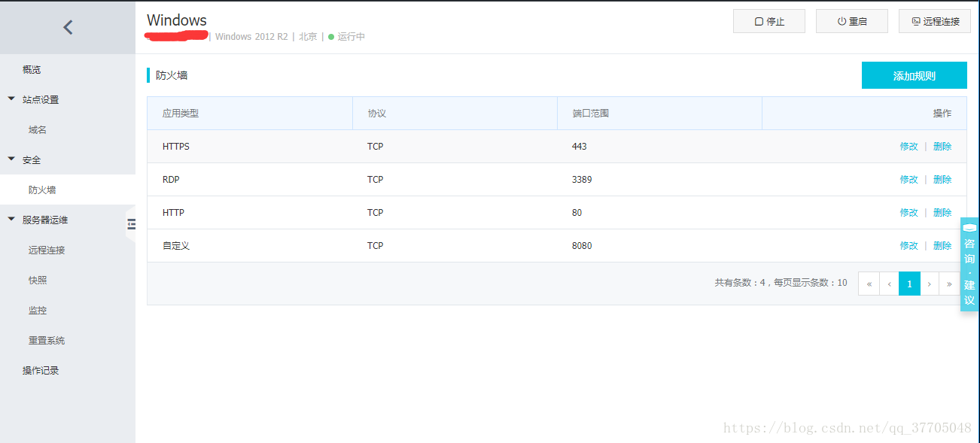The image size is (980, 443).
Task: Go to previous page using ‹ icon
Action: click(x=889, y=284)
